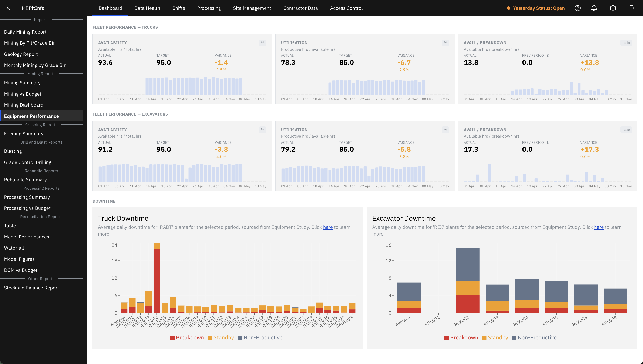Click the logout icon
The width and height of the screenshot is (643, 364).
632,8
